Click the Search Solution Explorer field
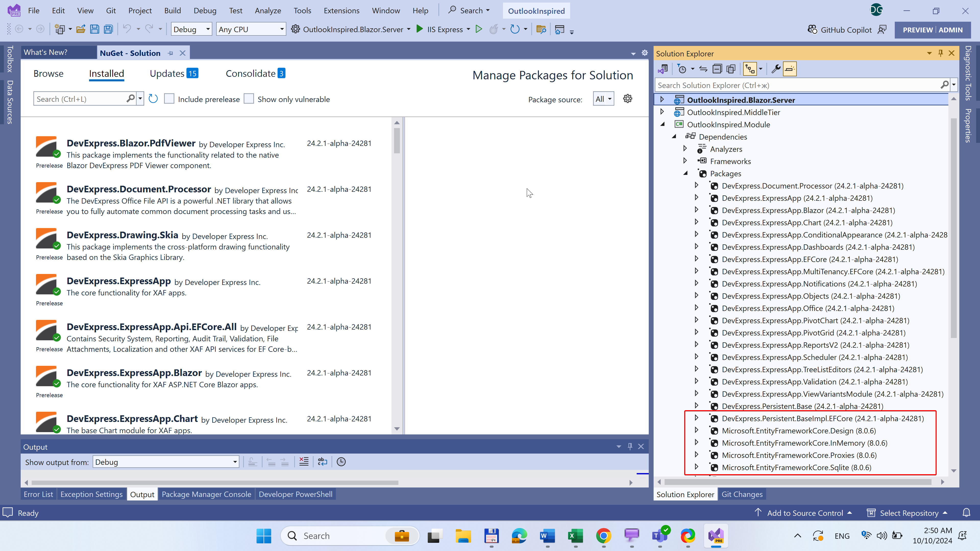The height and width of the screenshot is (551, 980). coord(798,85)
